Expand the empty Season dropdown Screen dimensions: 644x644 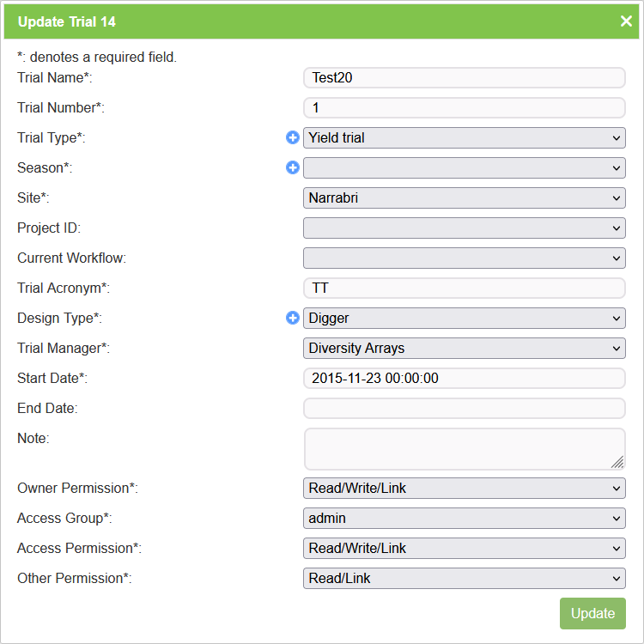pos(464,167)
